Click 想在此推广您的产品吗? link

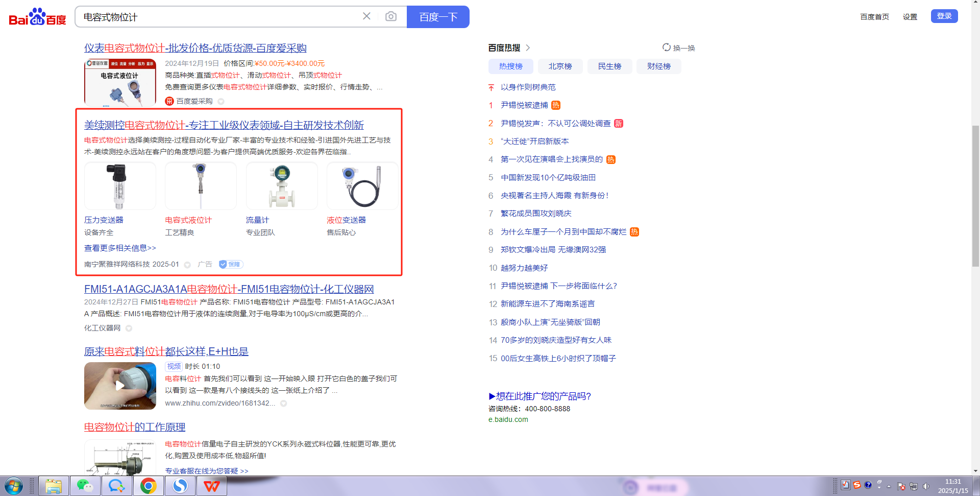[x=540, y=396]
